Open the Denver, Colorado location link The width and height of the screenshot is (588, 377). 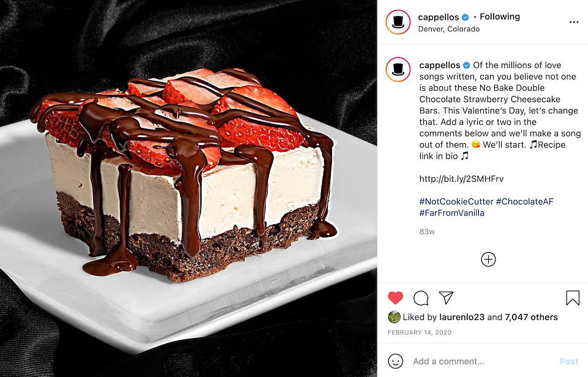[x=449, y=29]
